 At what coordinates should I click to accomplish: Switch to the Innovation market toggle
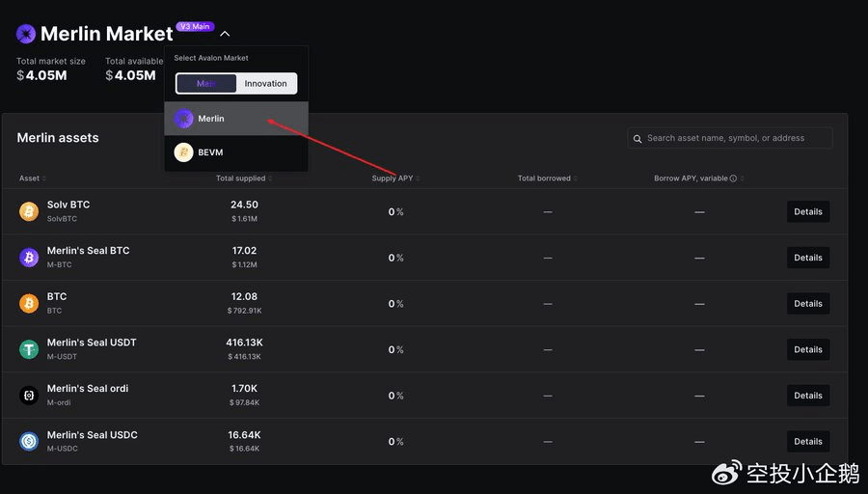click(x=266, y=84)
